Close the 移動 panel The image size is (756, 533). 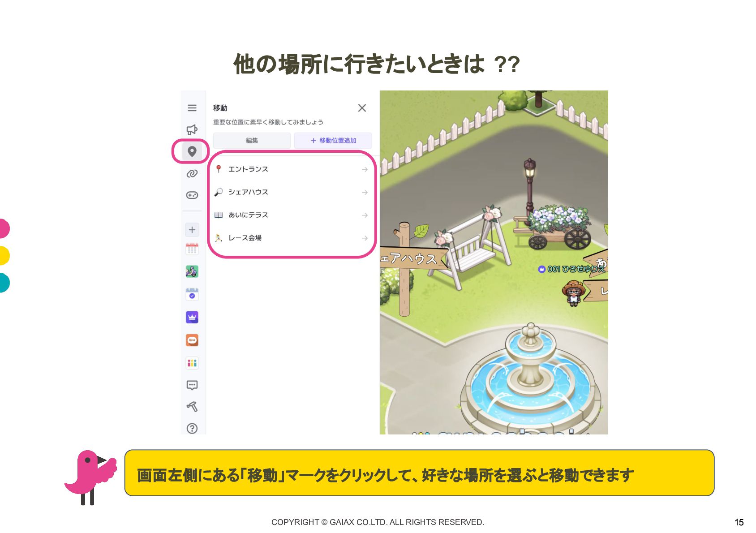tap(362, 108)
